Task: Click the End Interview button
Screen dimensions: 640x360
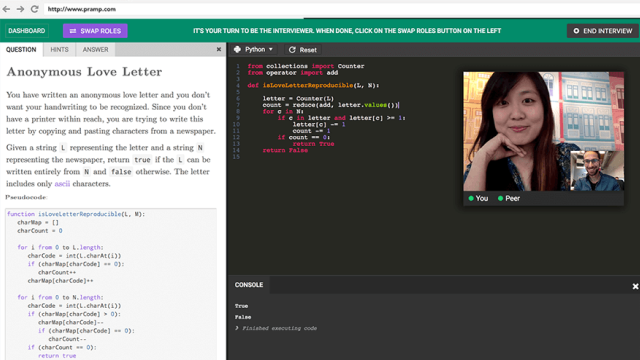Action: 602,31
